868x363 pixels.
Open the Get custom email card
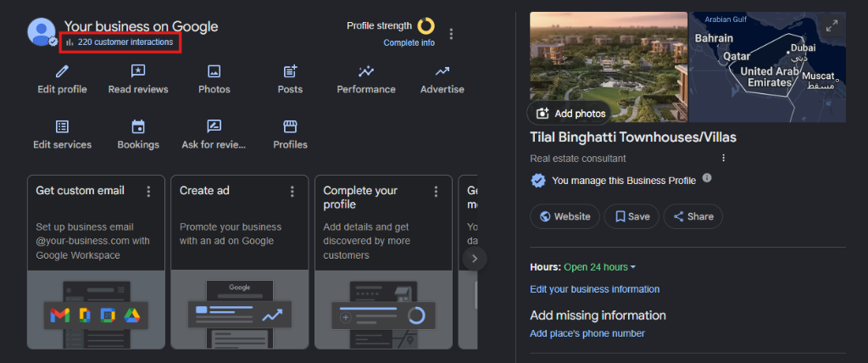96,262
